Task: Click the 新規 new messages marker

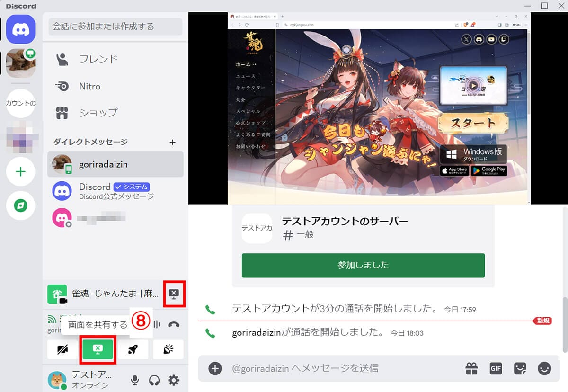Action: 543,321
